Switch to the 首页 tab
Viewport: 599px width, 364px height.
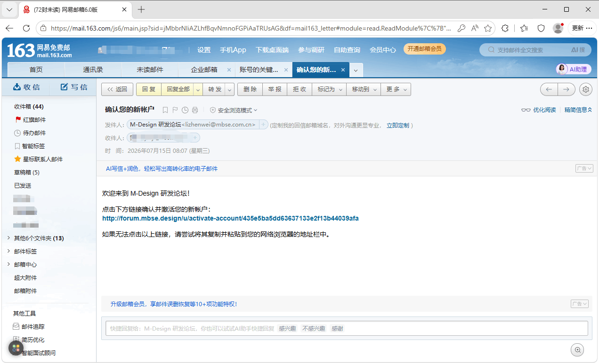[36, 70]
